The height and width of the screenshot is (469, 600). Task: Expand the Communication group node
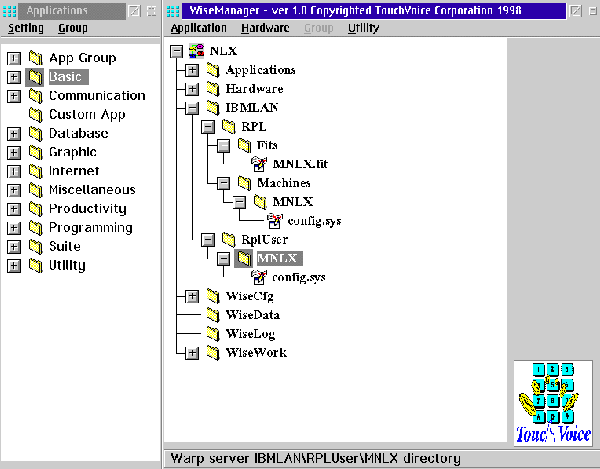pos(14,96)
